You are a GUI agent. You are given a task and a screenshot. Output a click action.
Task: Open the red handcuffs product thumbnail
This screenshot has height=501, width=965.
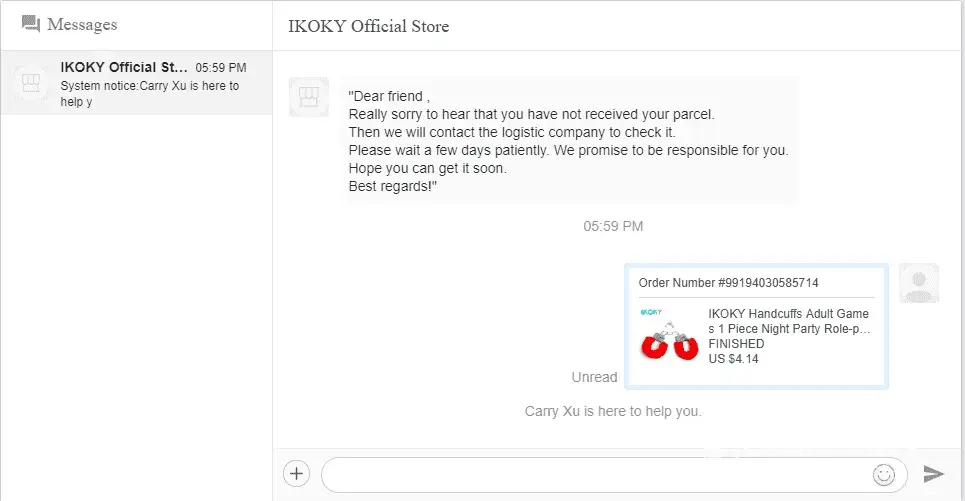click(x=670, y=341)
